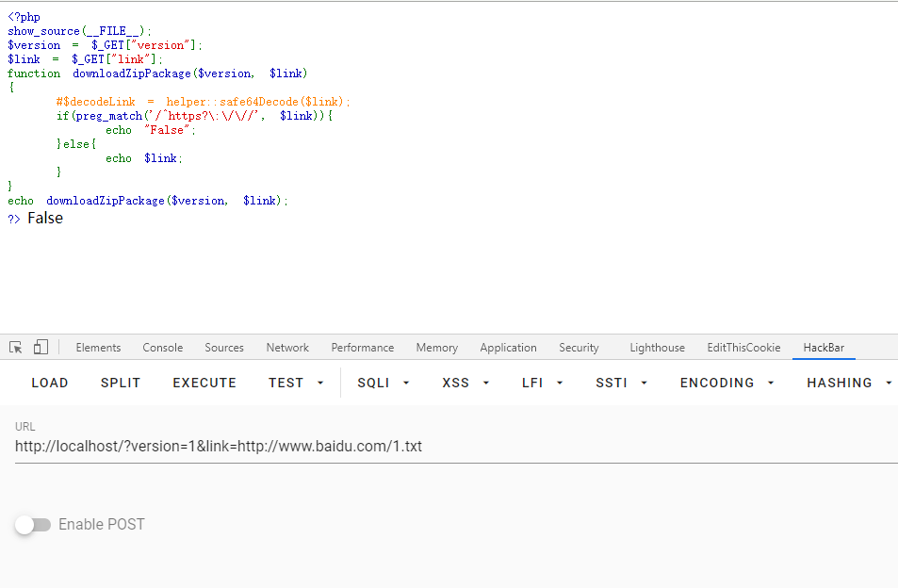Open the SQLI dropdown
The image size is (898, 588).
click(384, 383)
